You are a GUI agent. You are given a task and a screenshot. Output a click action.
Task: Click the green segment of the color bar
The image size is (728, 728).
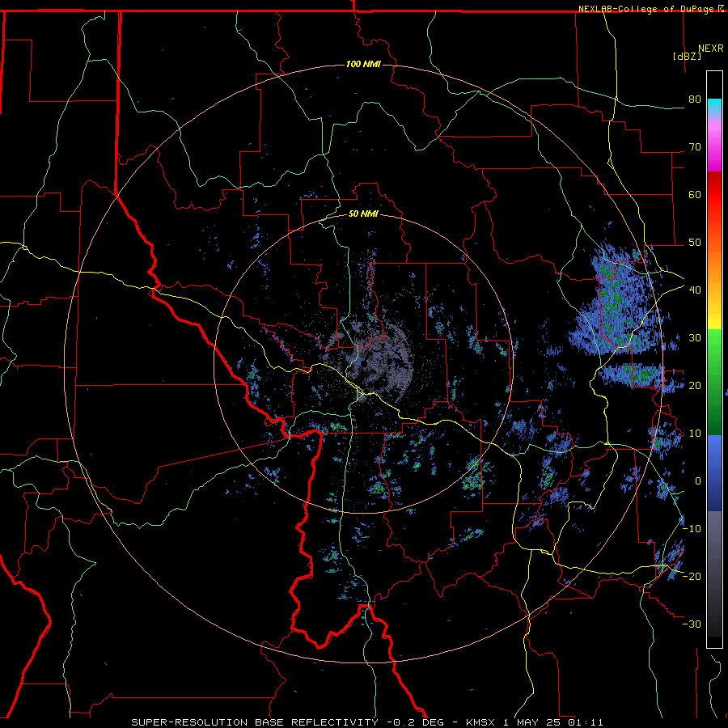pyautogui.click(x=714, y=382)
